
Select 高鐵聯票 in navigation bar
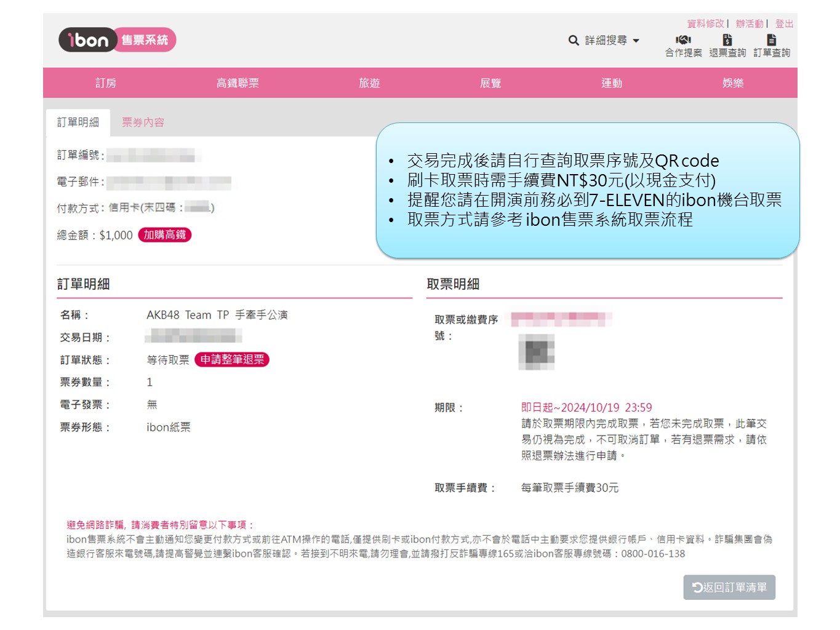point(238,83)
